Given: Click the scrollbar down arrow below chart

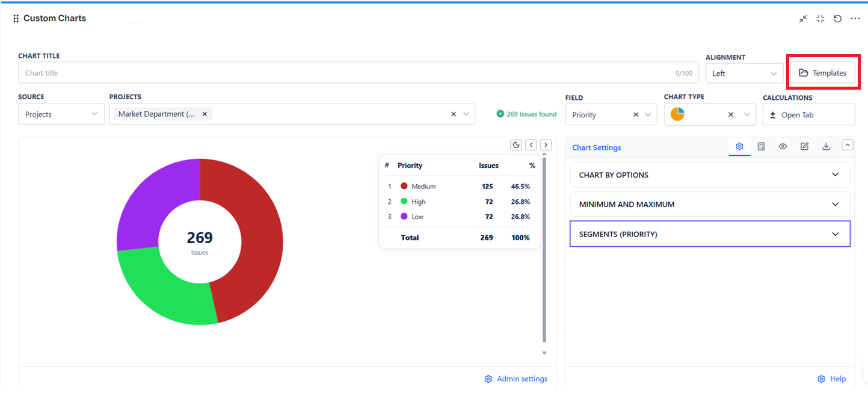Looking at the screenshot, I should tap(544, 353).
